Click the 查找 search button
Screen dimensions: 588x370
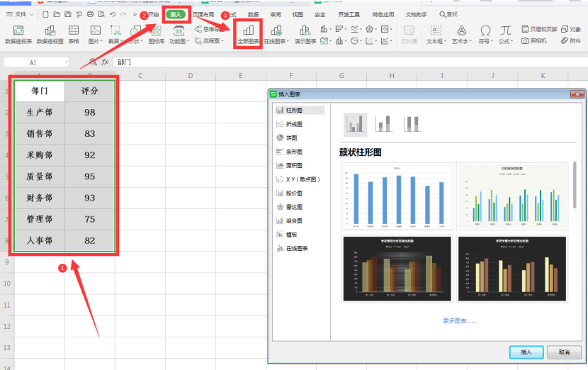point(448,14)
